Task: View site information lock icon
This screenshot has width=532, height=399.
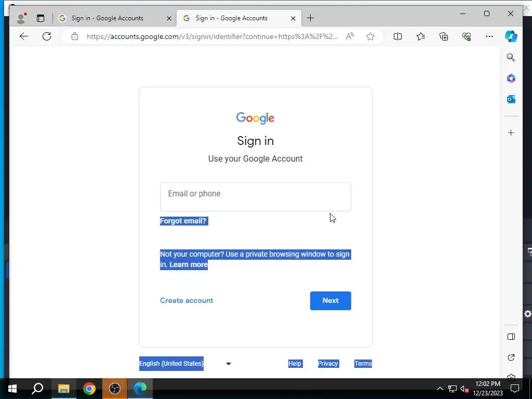Action: 75,36
